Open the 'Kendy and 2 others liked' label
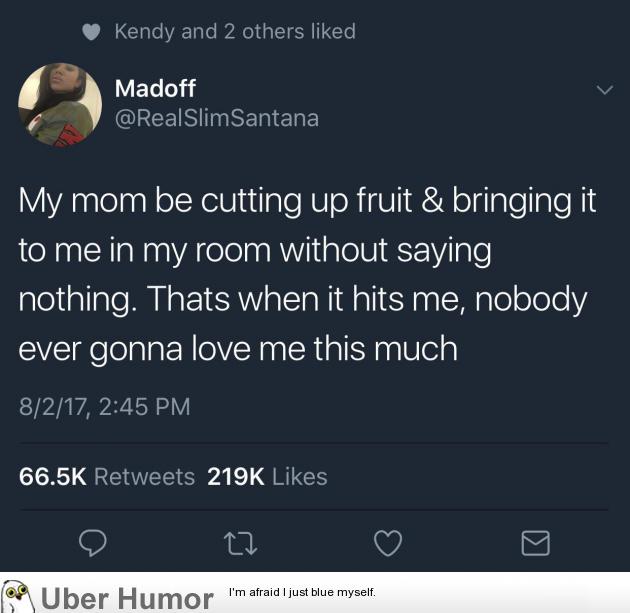This screenshot has width=630, height=613. (x=235, y=32)
